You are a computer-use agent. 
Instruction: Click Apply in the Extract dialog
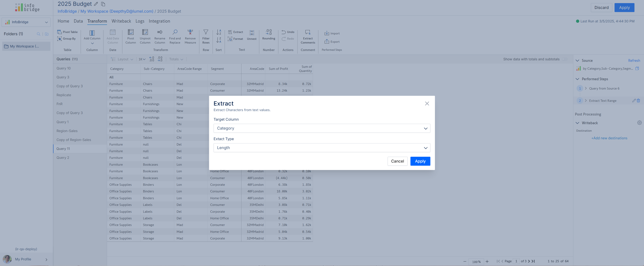click(420, 161)
